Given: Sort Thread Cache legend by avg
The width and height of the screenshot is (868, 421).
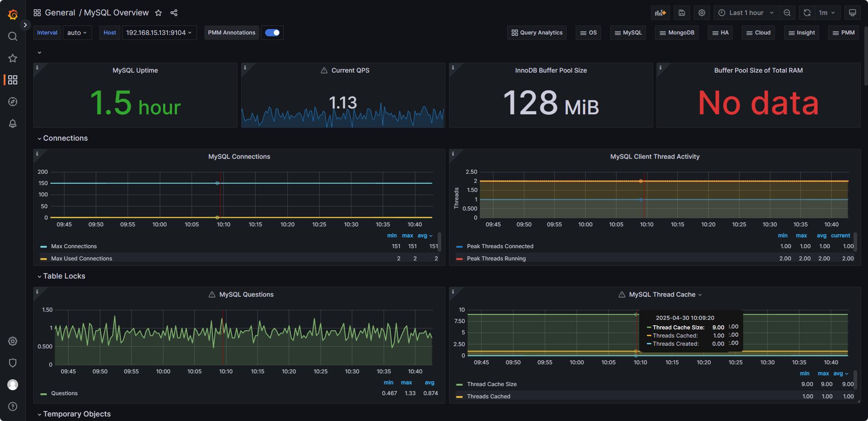Looking at the screenshot, I should tap(841, 373).
